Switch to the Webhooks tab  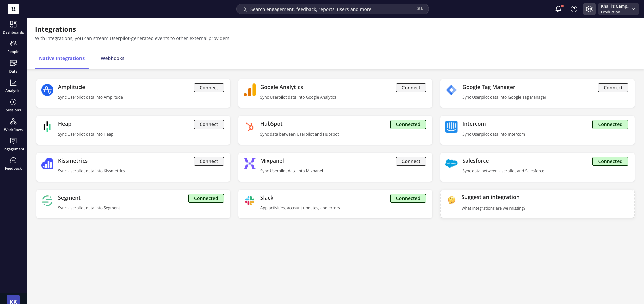tap(112, 58)
